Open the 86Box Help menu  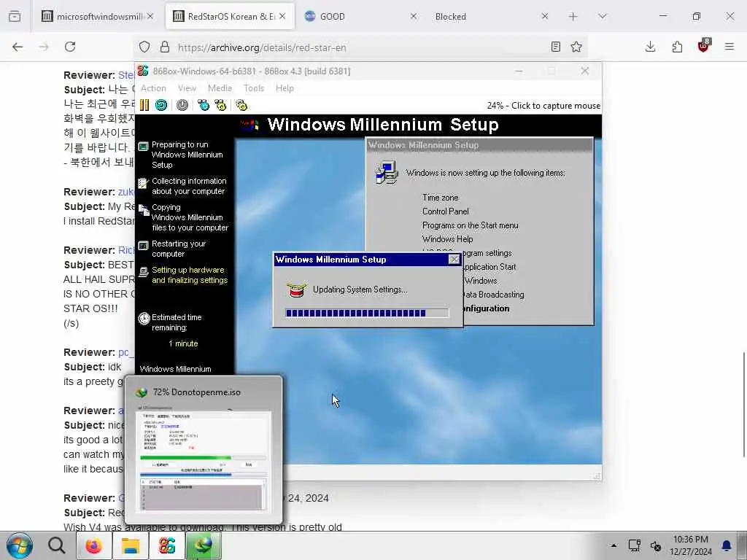coord(285,88)
